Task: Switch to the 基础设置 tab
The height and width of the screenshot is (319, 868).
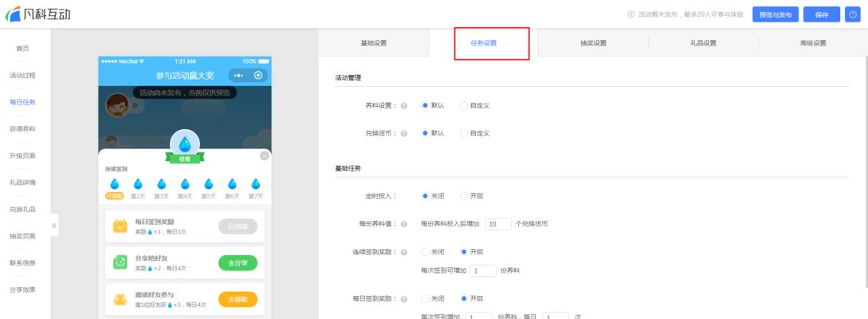Action: pos(374,42)
